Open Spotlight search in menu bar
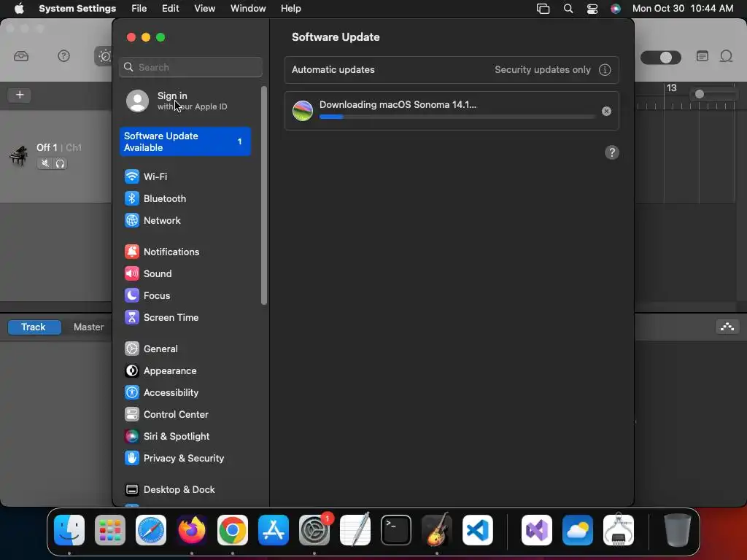This screenshot has height=560, width=747. point(568,9)
